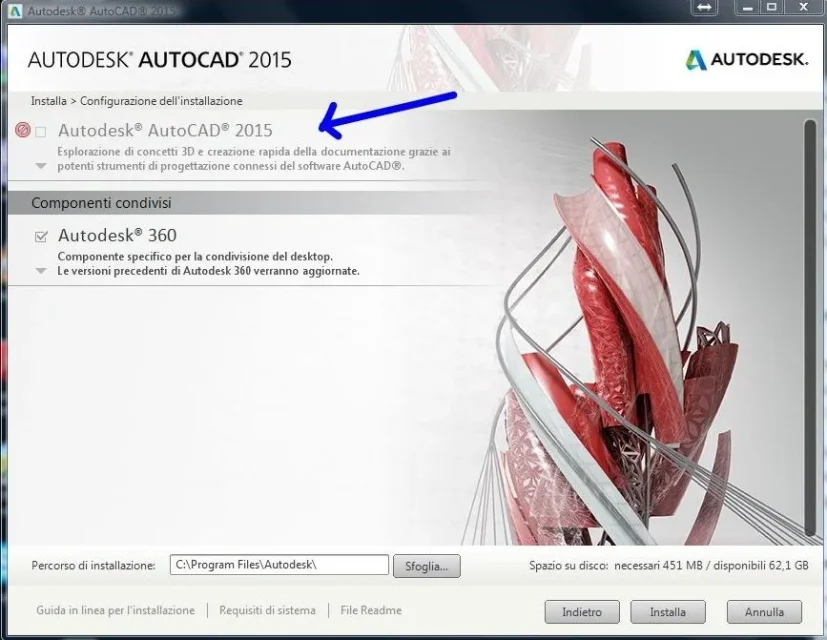Maximize the installer window

coord(772,7)
